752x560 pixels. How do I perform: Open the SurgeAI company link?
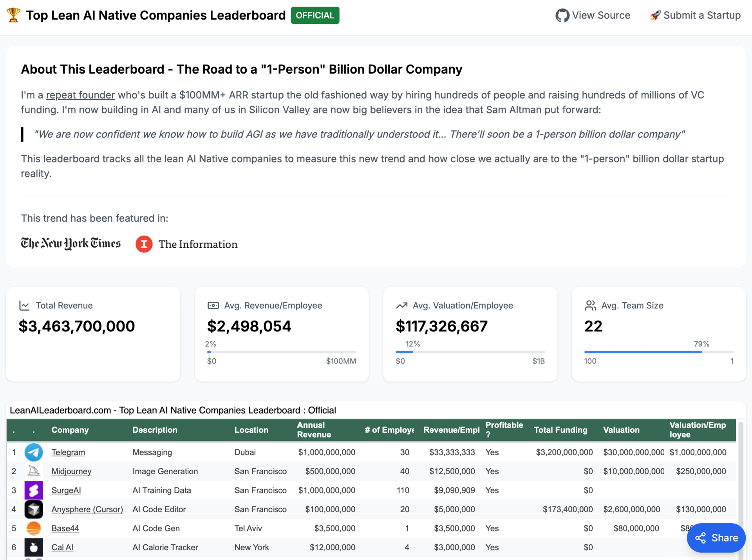[x=66, y=490]
